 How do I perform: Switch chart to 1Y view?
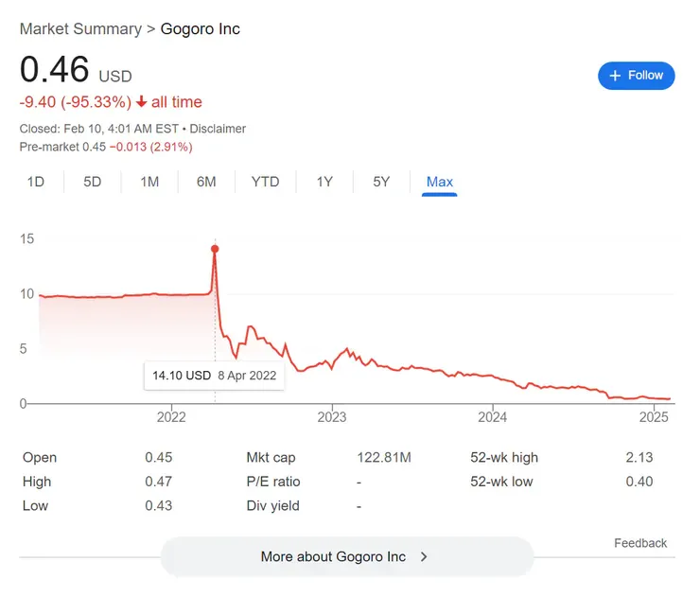pos(324,182)
